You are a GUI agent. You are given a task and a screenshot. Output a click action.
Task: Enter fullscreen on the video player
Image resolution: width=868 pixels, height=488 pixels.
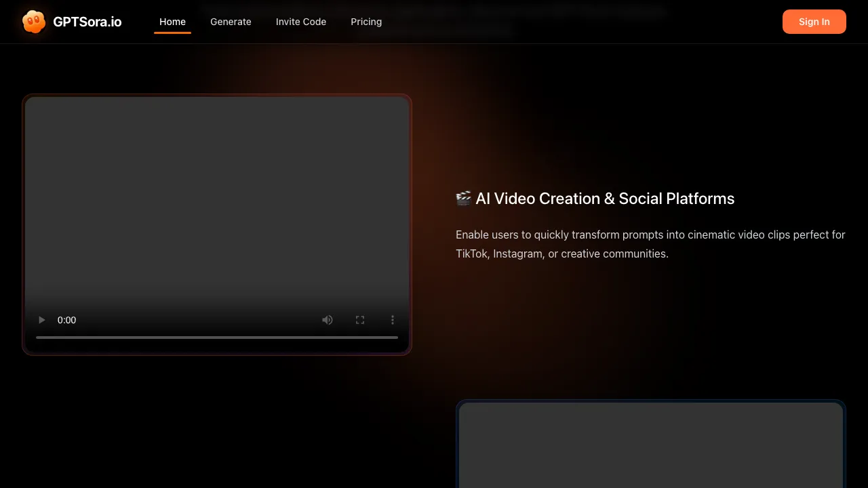360,319
